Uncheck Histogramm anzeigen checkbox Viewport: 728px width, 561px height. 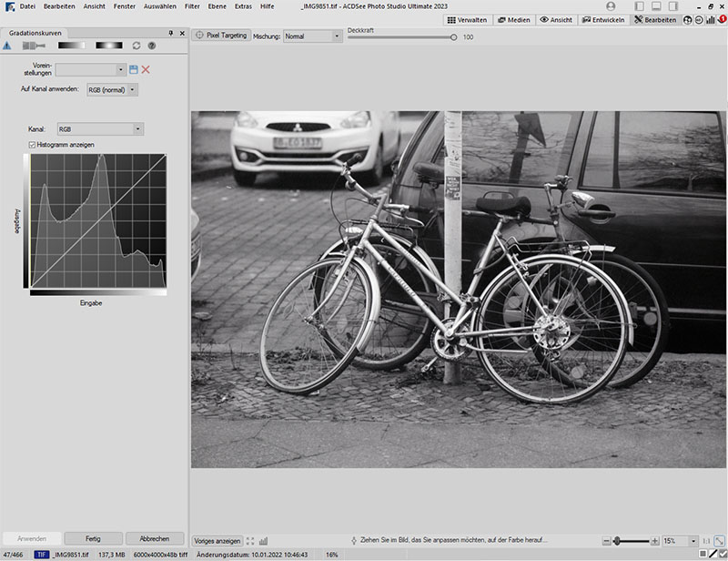[33, 145]
